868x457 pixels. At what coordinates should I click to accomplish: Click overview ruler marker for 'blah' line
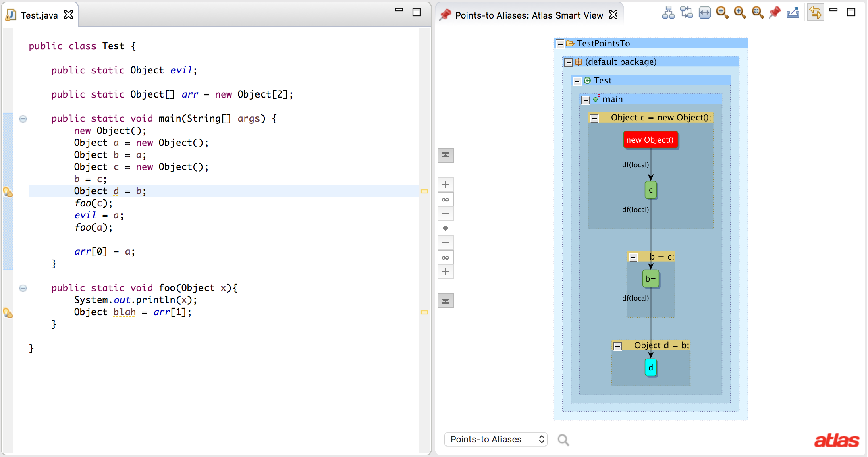(424, 312)
